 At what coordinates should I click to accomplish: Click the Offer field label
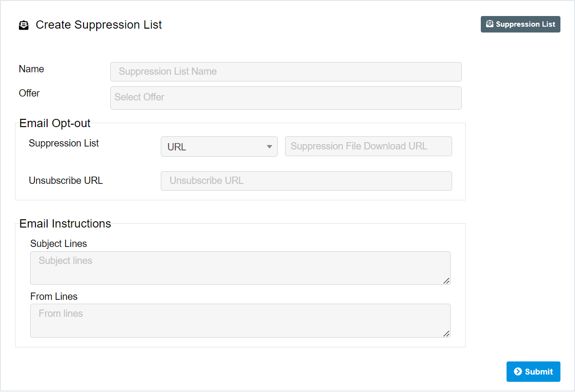click(29, 93)
